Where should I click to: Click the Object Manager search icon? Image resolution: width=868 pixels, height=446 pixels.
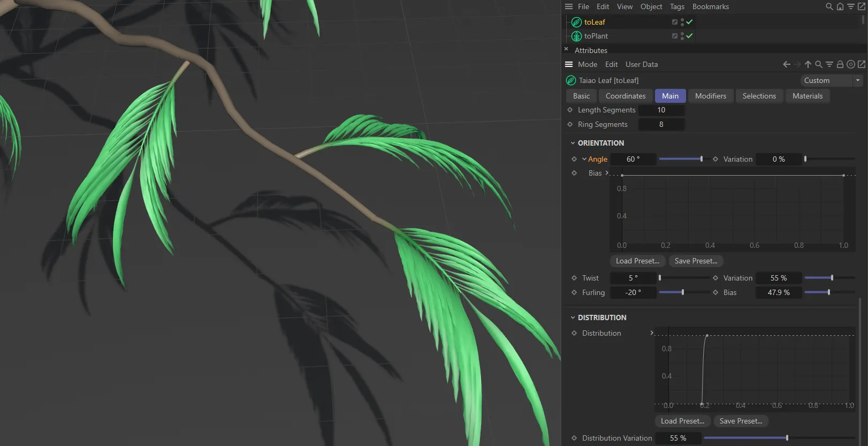pos(829,6)
